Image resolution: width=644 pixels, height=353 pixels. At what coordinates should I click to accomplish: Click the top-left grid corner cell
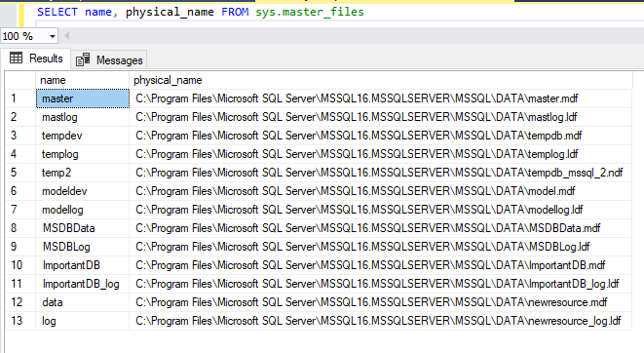(x=20, y=80)
